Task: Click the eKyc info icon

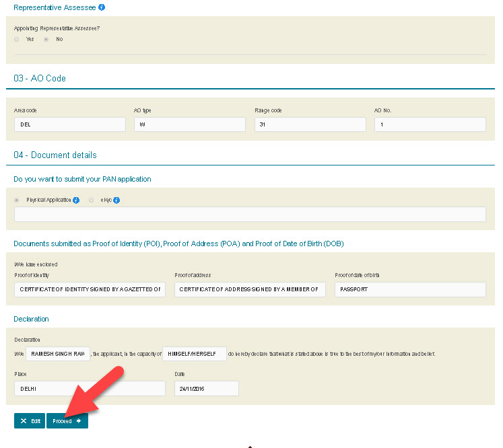Action: [x=116, y=200]
